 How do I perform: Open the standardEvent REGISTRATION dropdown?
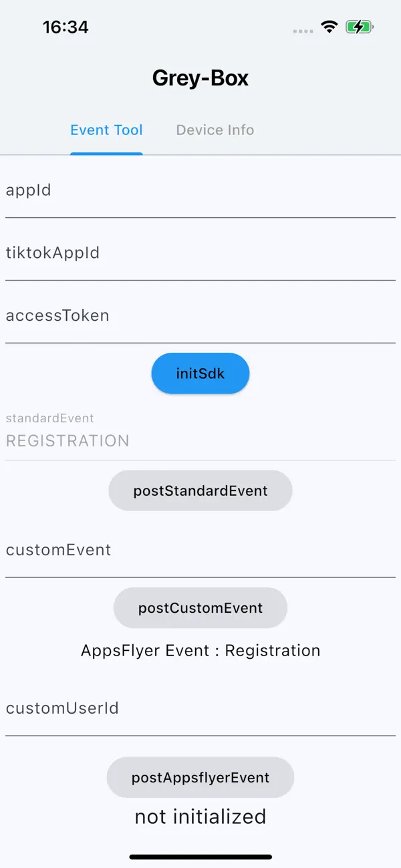[x=200, y=434]
